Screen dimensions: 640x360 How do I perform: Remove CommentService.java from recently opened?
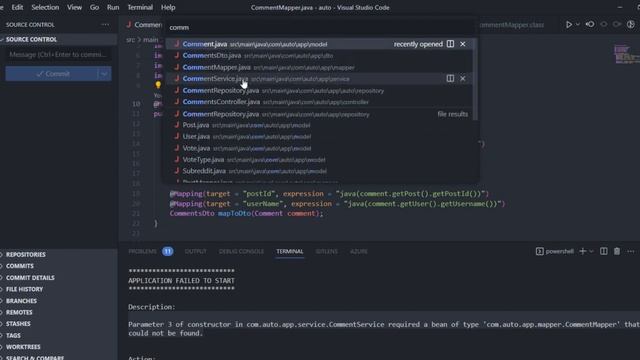(463, 78)
